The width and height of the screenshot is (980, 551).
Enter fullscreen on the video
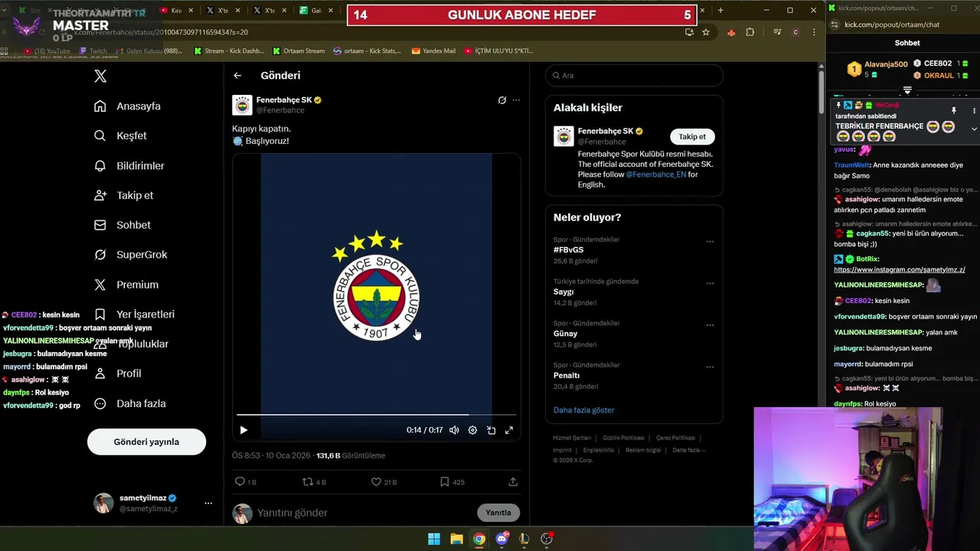pos(509,430)
